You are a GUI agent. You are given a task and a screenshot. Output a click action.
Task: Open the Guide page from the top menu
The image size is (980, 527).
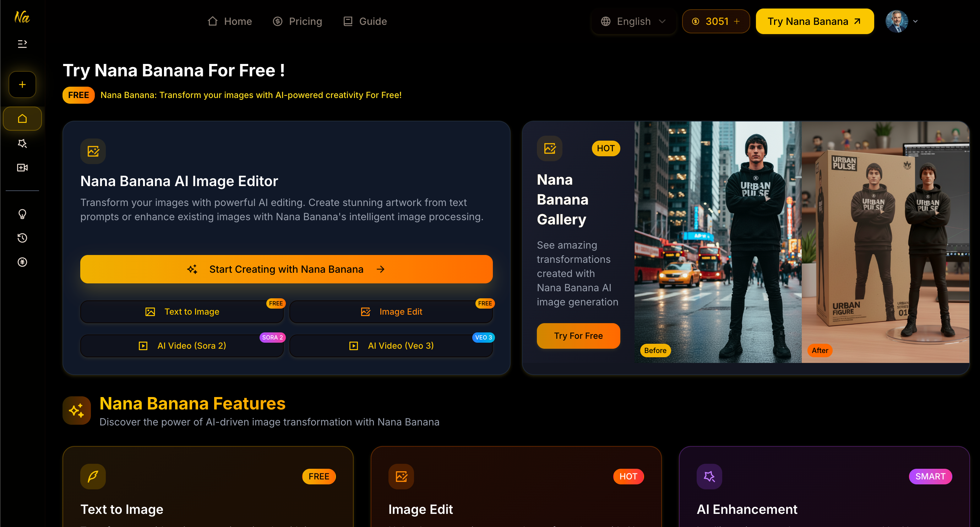365,21
